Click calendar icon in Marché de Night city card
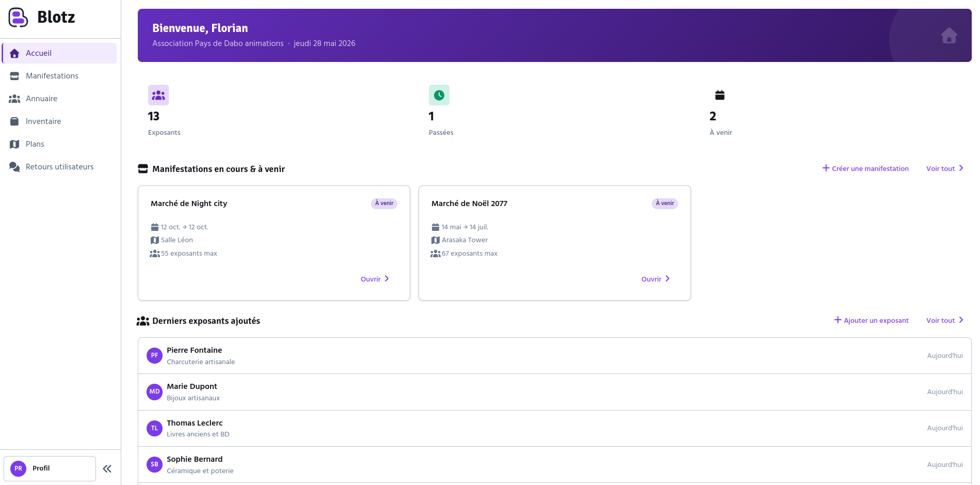The image size is (980, 485). pos(155,227)
